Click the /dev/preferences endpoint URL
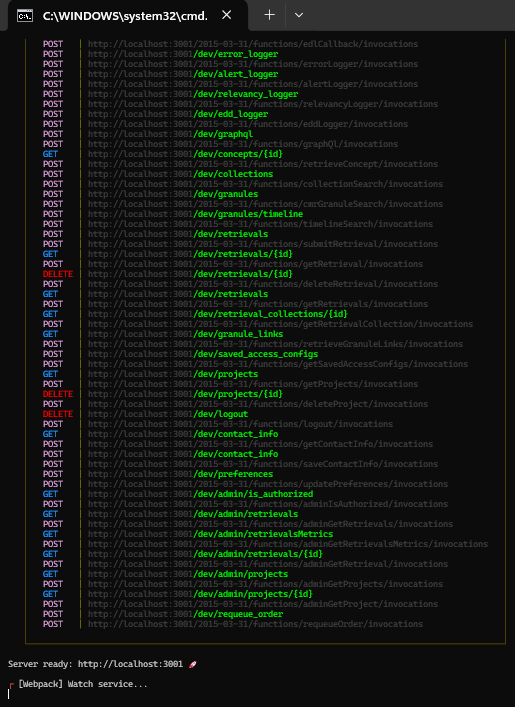515x707 pixels. pos(180,474)
